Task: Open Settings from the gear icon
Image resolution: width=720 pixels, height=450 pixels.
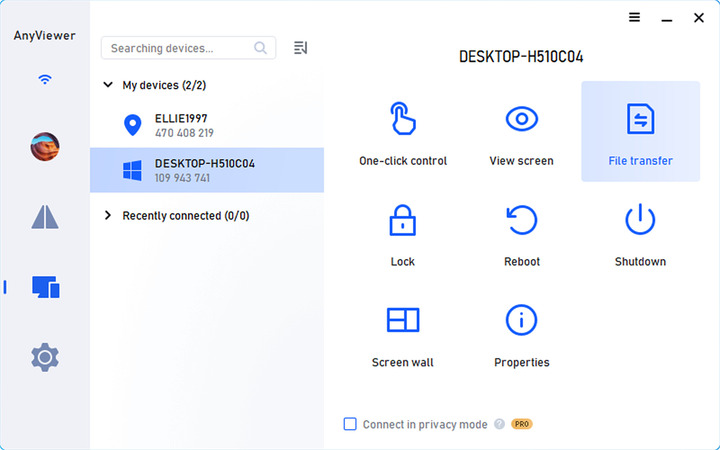Action: (x=45, y=356)
